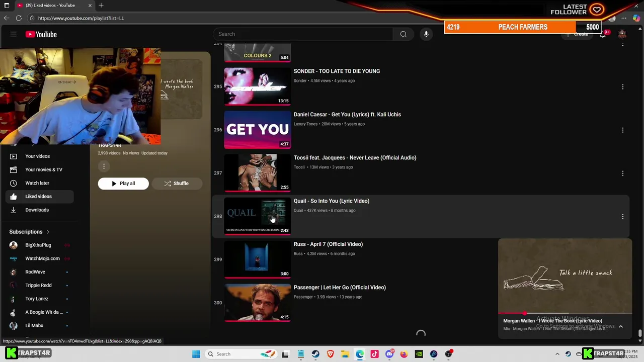Click the search magnifier button

(403, 34)
